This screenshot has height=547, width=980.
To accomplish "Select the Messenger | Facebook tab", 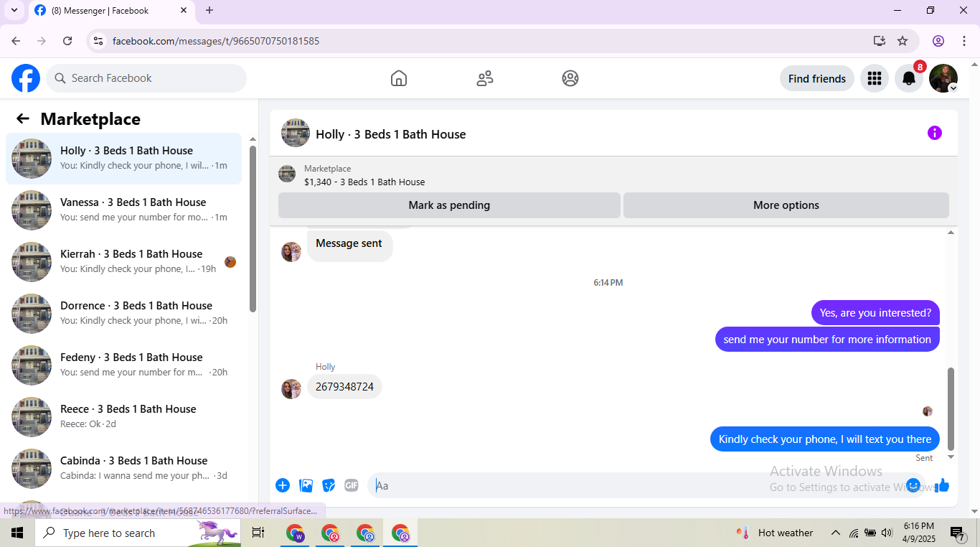I will (x=111, y=11).
